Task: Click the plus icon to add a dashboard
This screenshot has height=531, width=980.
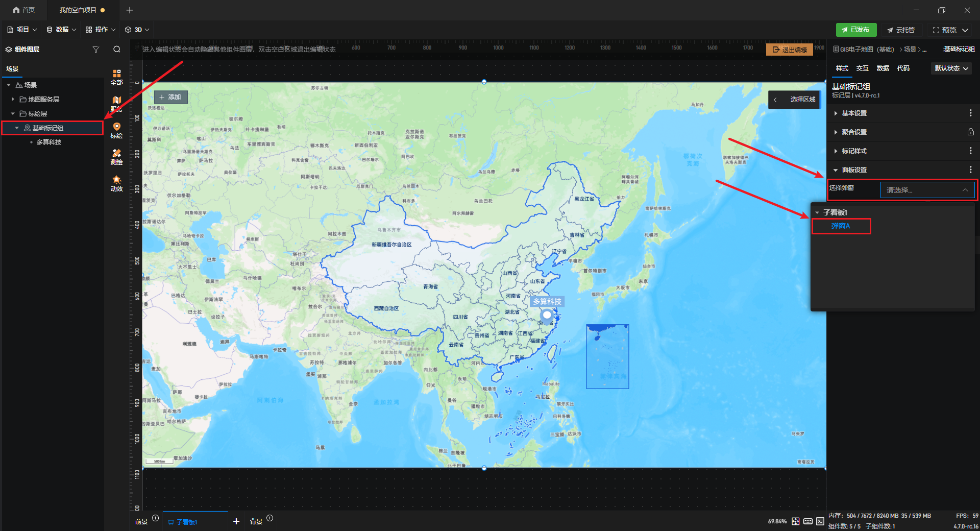Action: pos(236,521)
